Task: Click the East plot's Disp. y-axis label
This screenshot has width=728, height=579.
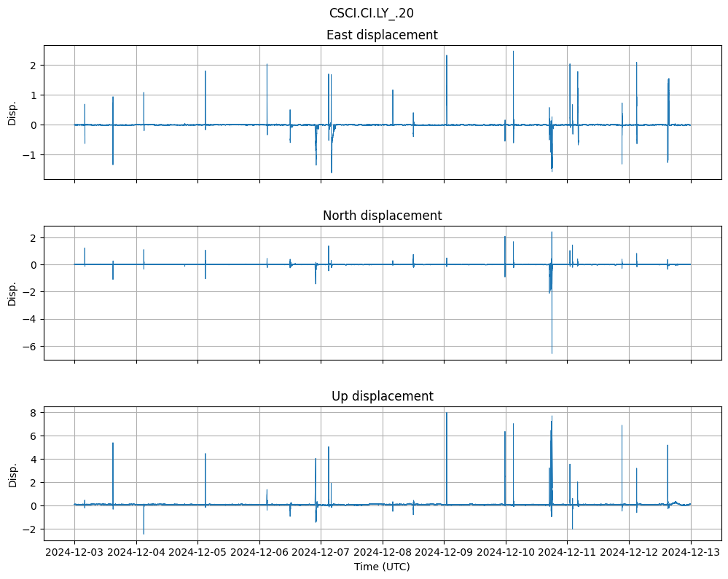Action: pyautogui.click(x=12, y=112)
